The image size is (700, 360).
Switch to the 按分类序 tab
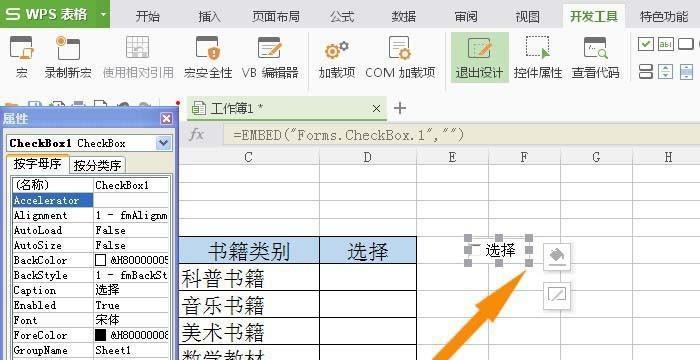tap(97, 165)
